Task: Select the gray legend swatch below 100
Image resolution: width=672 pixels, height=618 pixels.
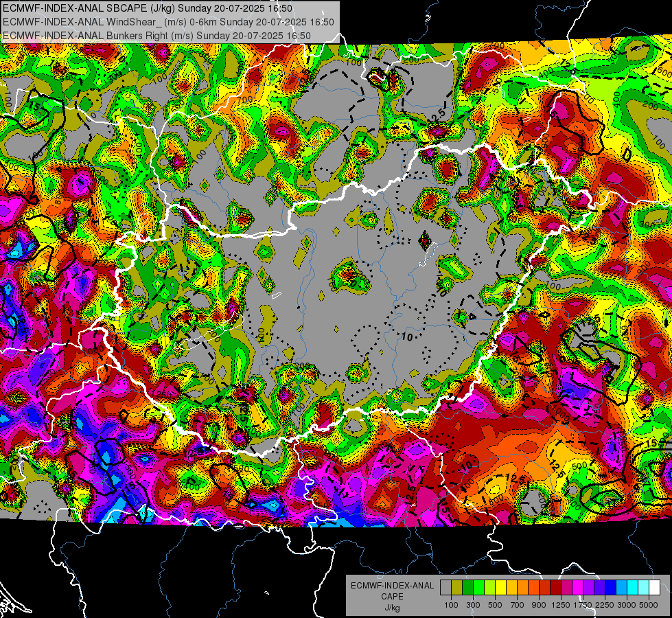Action: click(445, 588)
